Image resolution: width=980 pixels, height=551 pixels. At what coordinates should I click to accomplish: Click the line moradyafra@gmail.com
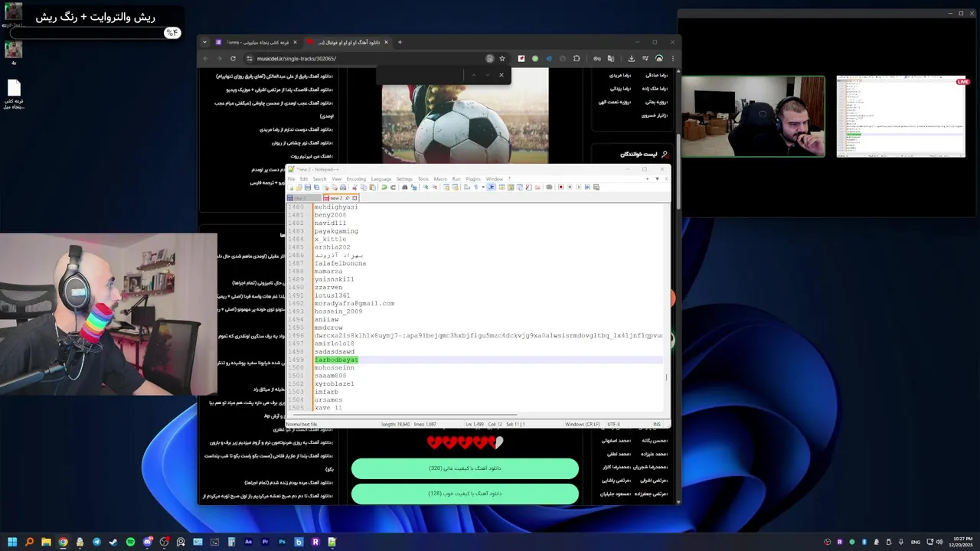354,303
